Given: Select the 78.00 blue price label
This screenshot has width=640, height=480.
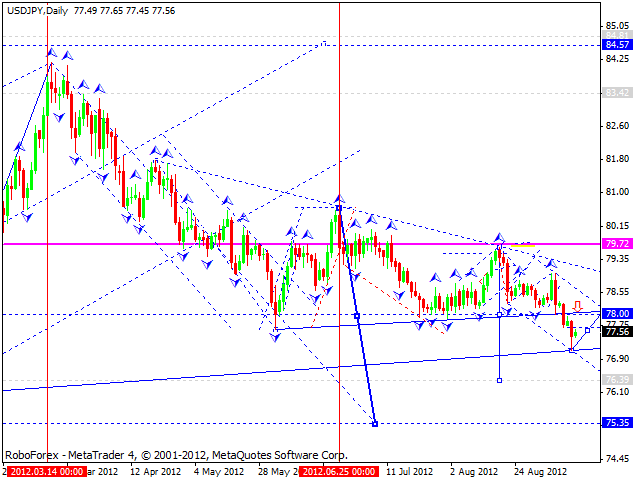Looking at the screenshot, I should (618, 313).
